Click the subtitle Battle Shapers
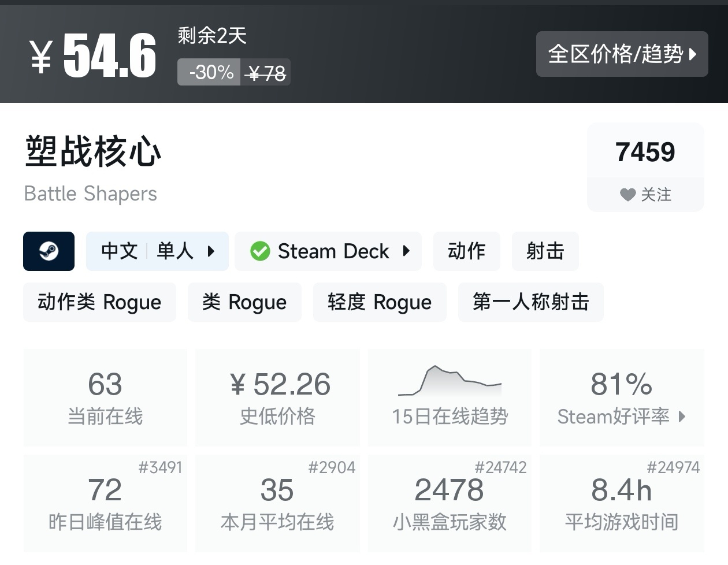728x565 pixels. [91, 194]
